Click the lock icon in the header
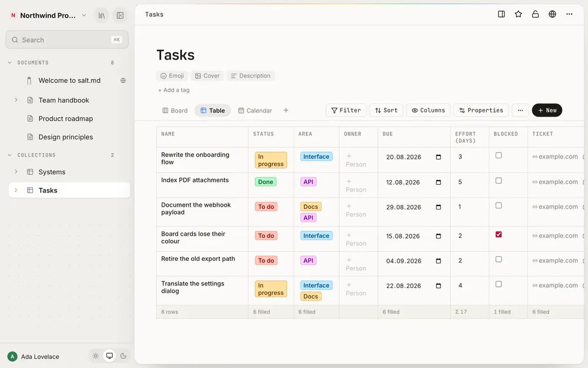Viewport: 588px width, 368px height. pos(535,14)
